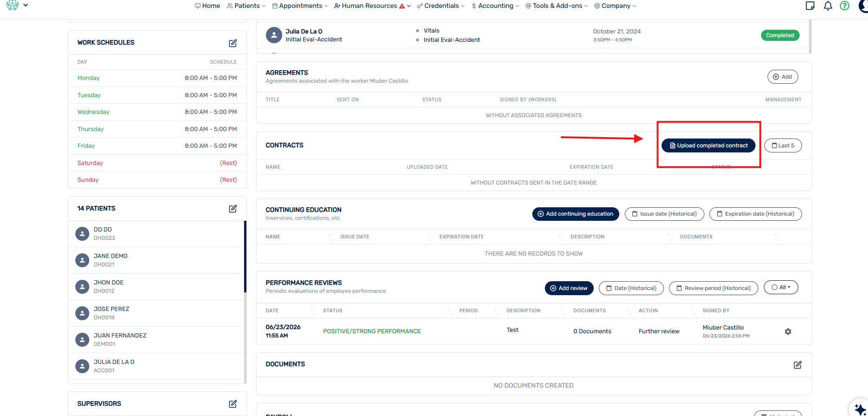868x416 pixels.
Task: Open the notes icon in the top bar
Action: pyautogui.click(x=810, y=6)
